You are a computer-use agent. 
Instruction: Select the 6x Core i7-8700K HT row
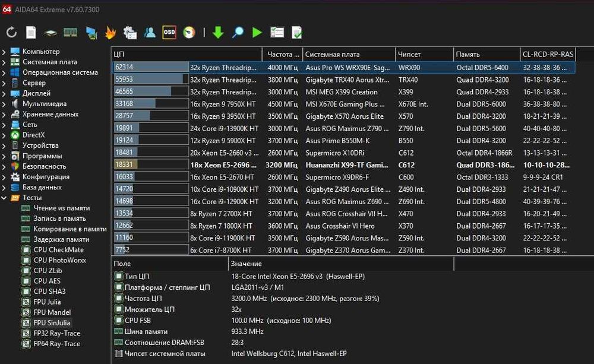344,250
